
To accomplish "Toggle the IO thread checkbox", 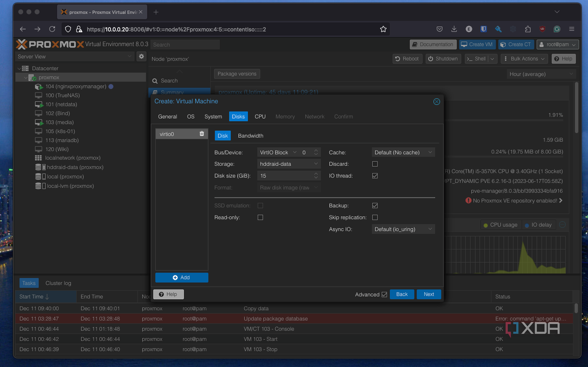I will tap(375, 176).
